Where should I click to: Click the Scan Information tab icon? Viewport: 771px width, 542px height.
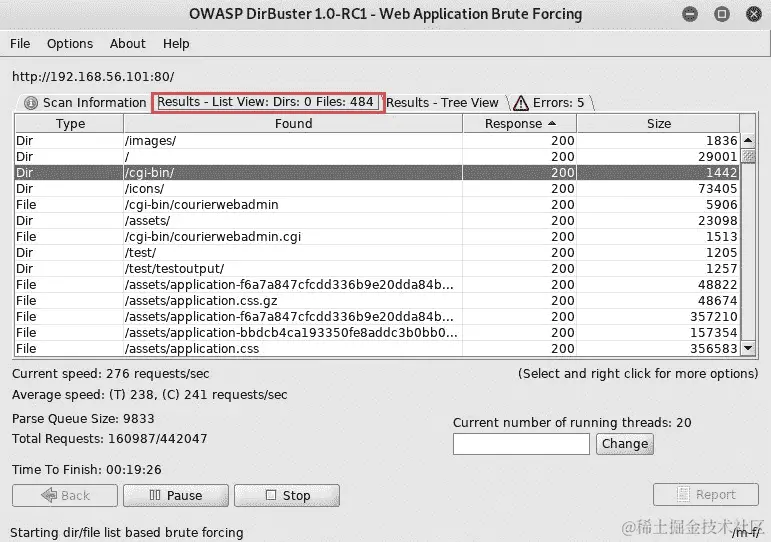pos(31,103)
